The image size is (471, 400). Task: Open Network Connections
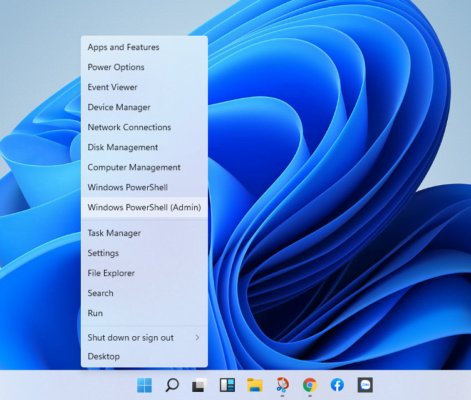tap(144, 127)
